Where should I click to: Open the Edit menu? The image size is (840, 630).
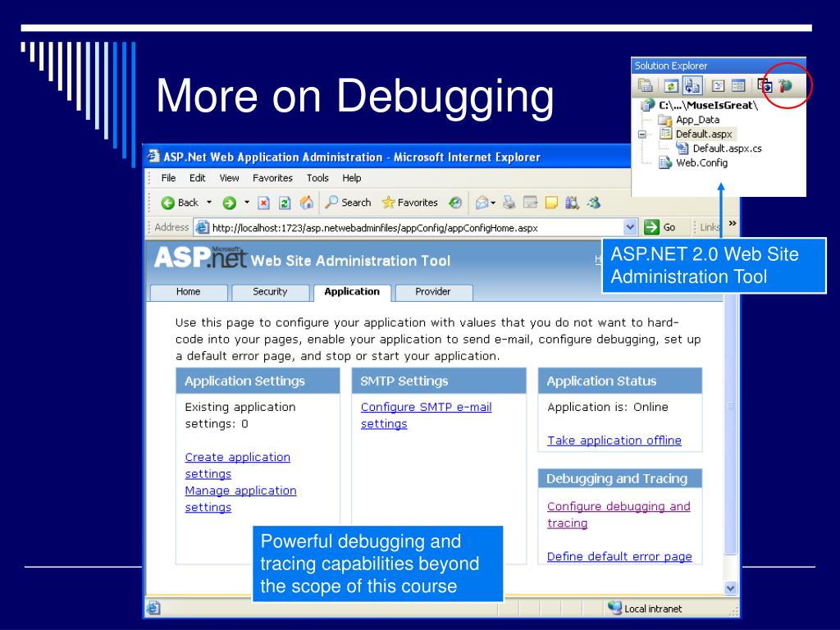tap(197, 178)
